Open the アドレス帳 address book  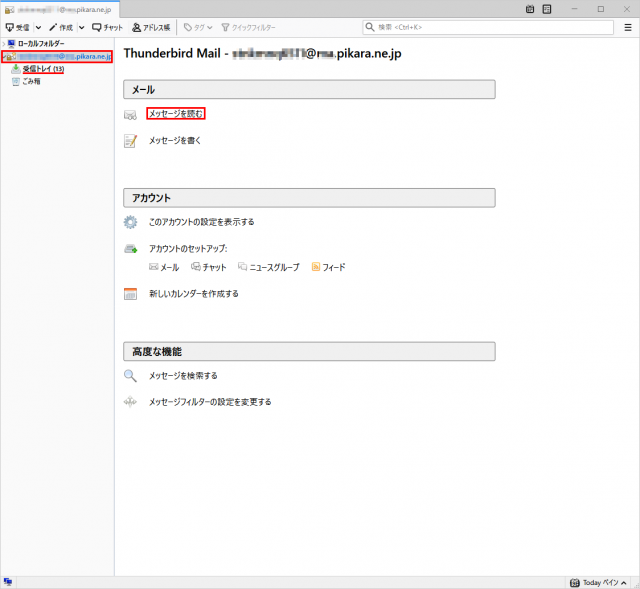[x=153, y=27]
